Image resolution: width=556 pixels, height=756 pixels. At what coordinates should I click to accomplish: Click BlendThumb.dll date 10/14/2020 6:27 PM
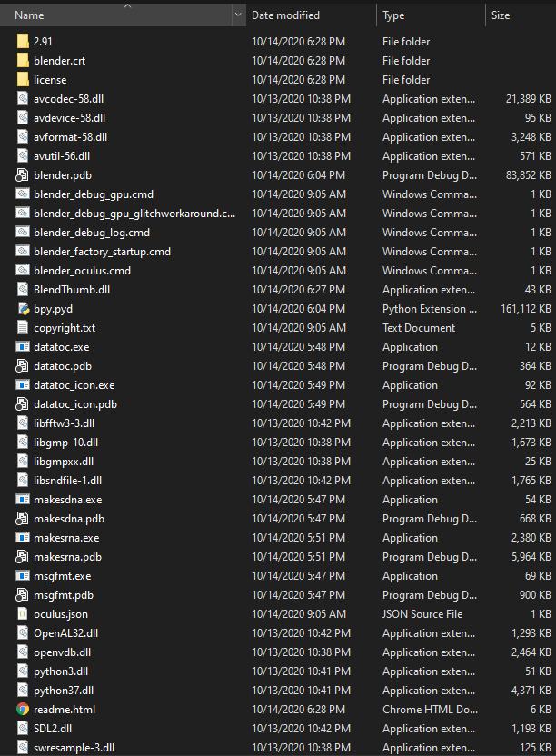click(299, 290)
